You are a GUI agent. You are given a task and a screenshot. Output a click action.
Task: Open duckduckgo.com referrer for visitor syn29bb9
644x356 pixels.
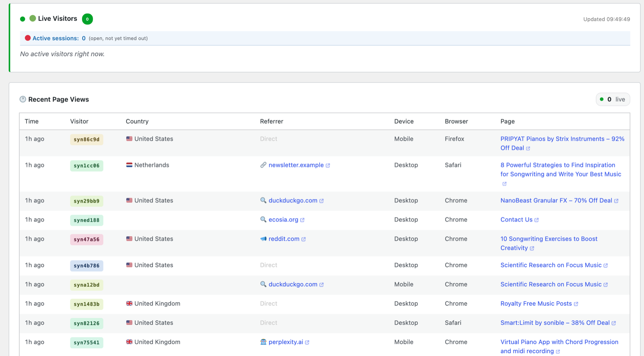(293, 200)
